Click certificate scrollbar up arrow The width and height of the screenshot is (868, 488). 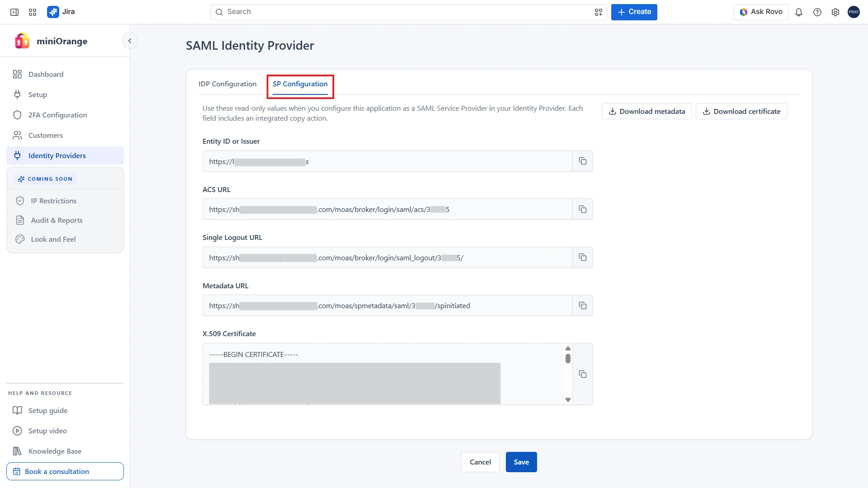point(568,348)
